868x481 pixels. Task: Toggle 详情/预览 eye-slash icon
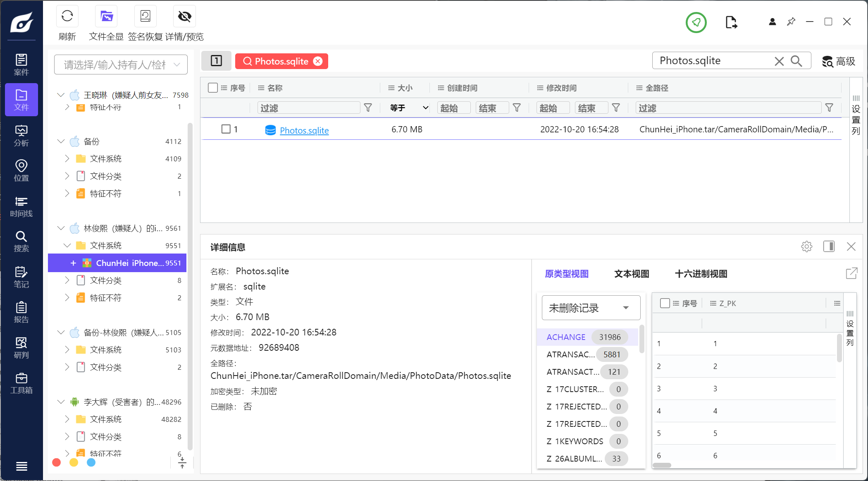pyautogui.click(x=184, y=17)
